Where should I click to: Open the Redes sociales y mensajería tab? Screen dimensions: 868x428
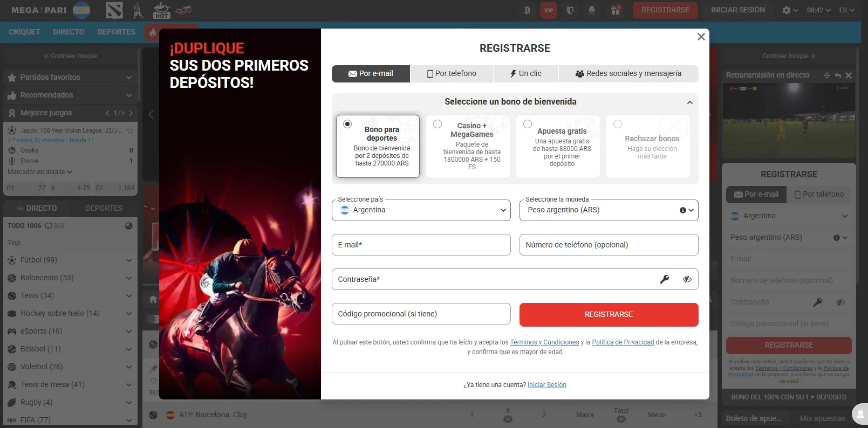pos(628,74)
